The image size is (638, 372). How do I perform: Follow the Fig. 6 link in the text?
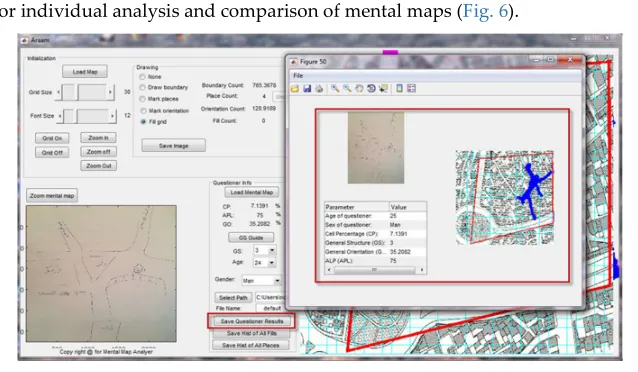pyautogui.click(x=485, y=11)
